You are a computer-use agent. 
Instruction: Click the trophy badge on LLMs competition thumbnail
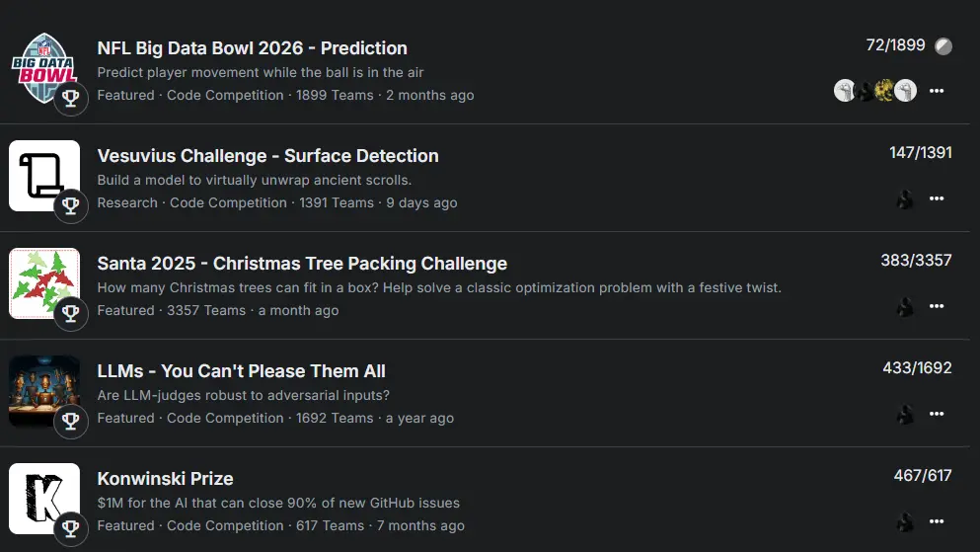tap(71, 421)
